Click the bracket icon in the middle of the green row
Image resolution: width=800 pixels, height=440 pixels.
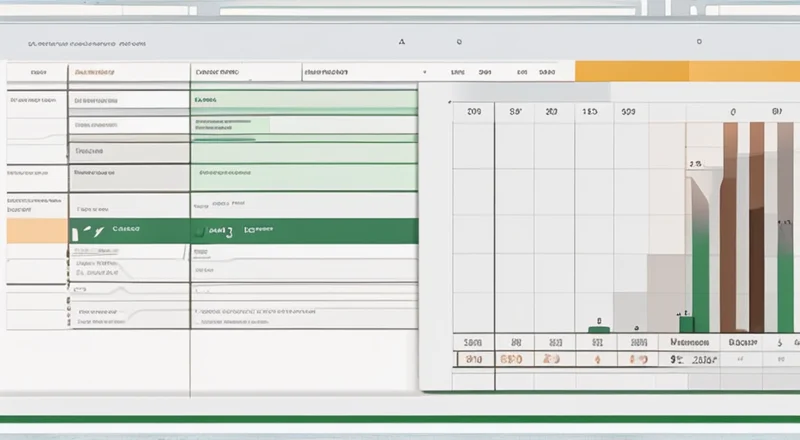[x=229, y=231]
